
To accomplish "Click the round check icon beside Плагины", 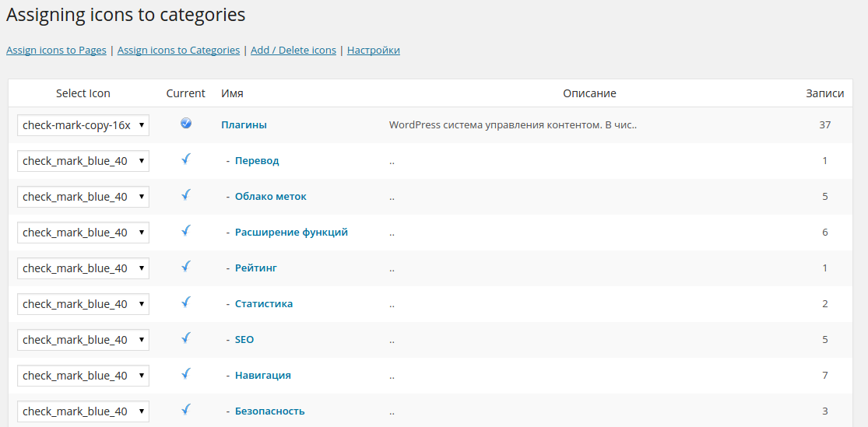I will pyautogui.click(x=186, y=123).
